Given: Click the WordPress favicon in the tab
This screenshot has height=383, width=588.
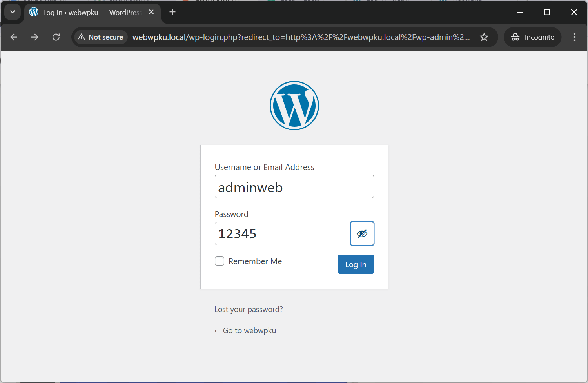Looking at the screenshot, I should [x=34, y=12].
